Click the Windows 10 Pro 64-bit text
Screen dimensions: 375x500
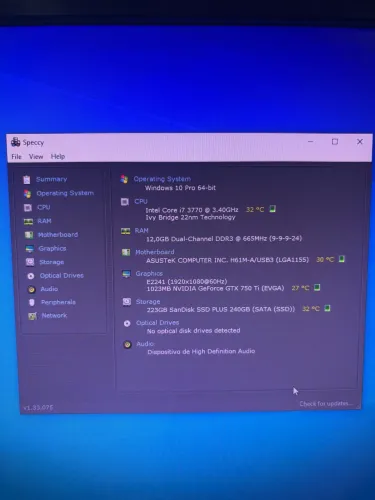[x=180, y=188]
